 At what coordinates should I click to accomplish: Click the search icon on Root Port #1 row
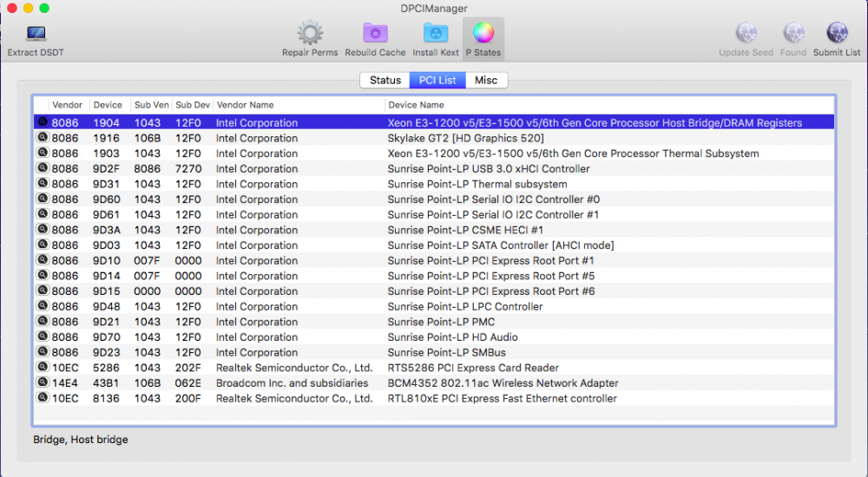43,259
